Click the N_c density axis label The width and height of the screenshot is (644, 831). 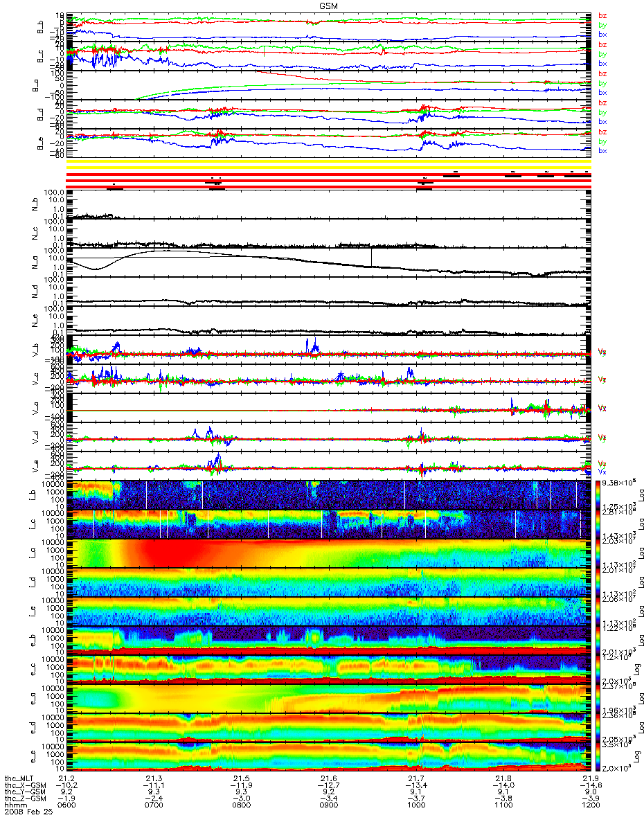pyautogui.click(x=36, y=234)
